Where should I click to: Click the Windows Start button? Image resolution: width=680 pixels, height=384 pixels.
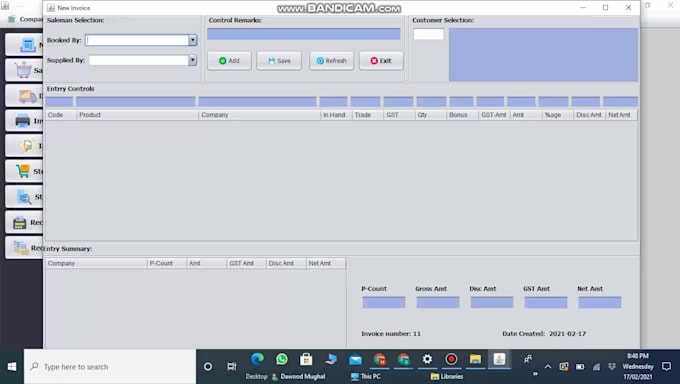point(12,367)
